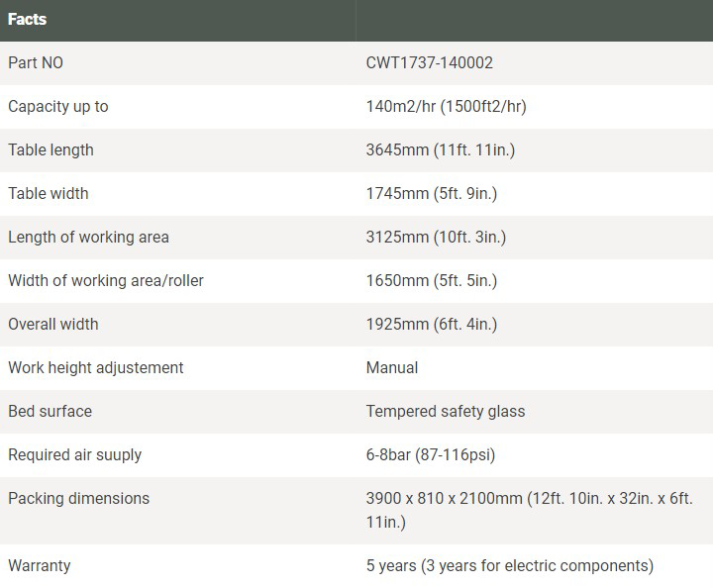Click the 6-8bar air supply value
Screen dimensions: 713x588
(x=431, y=455)
